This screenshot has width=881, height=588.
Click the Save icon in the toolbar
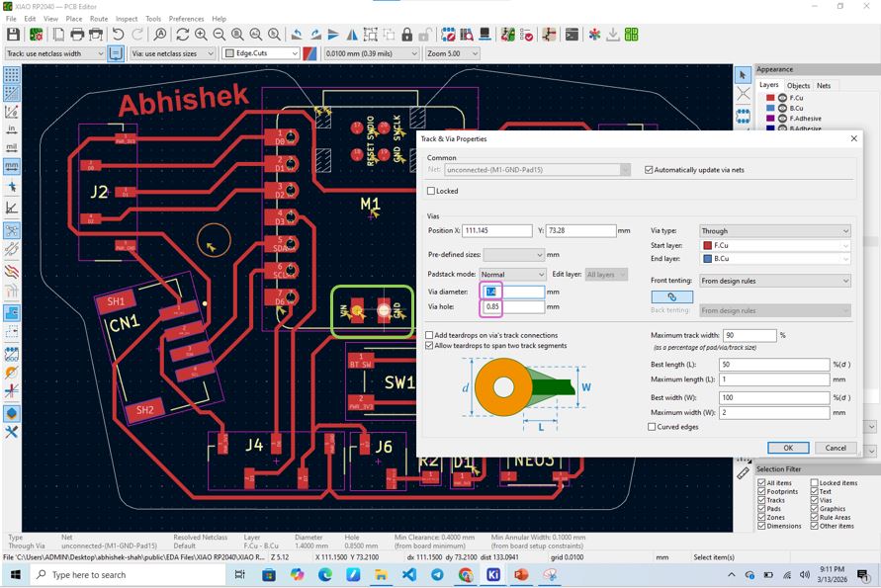13,35
